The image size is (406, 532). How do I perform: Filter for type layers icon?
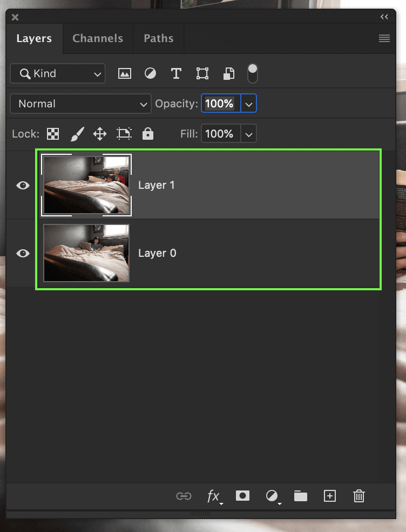[x=176, y=73]
